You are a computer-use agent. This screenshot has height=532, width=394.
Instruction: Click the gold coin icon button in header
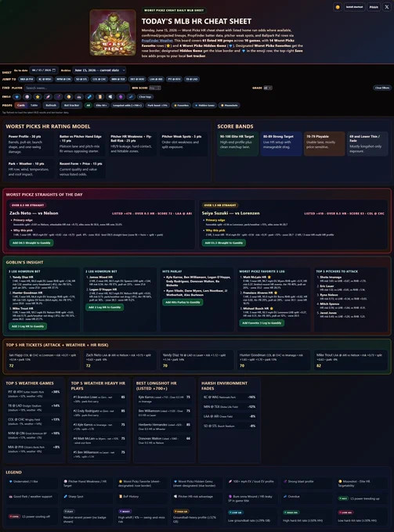[x=338, y=7]
